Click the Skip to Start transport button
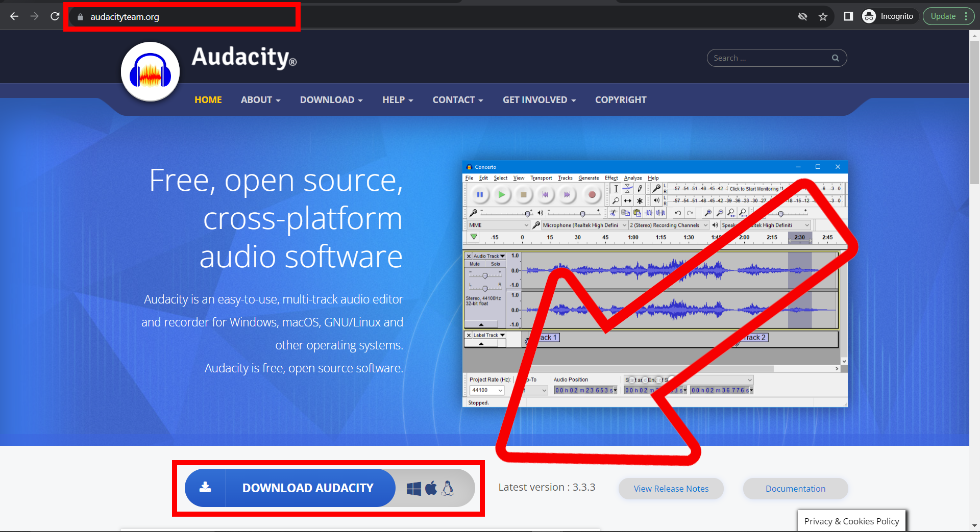 (x=545, y=194)
